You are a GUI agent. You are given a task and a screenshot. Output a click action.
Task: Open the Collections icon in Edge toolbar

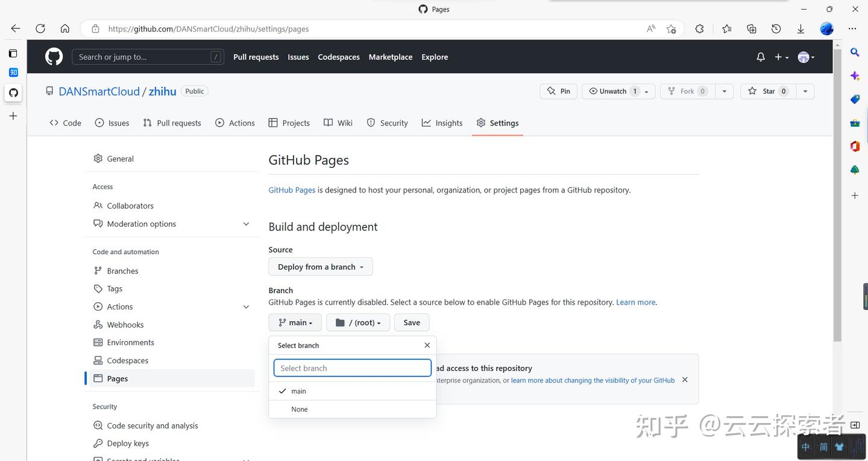coord(751,28)
